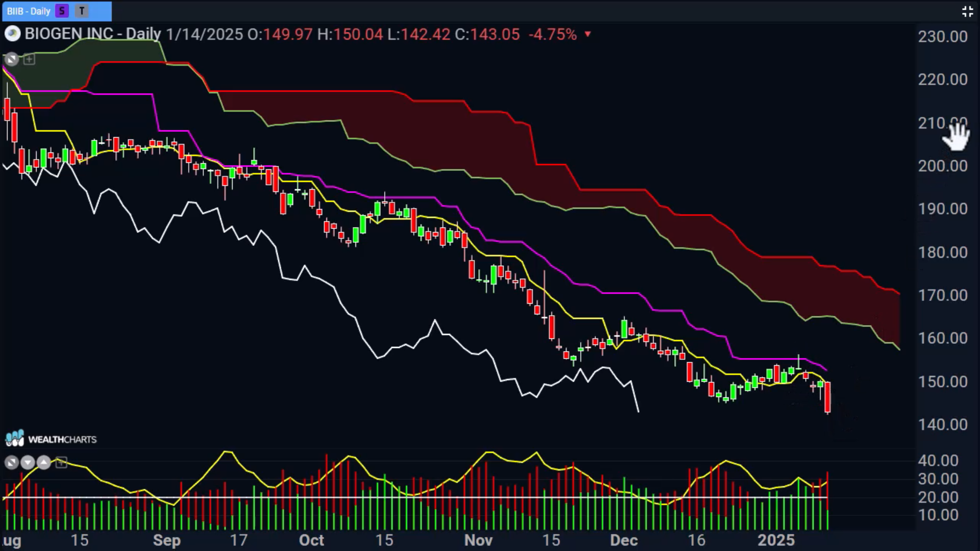Click the 200.00 price axis label
The image size is (980, 551).
coord(943,166)
